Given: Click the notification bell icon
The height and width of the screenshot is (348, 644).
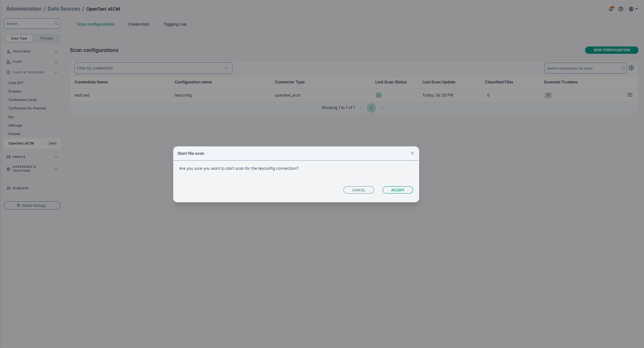Looking at the screenshot, I should click(x=611, y=9).
